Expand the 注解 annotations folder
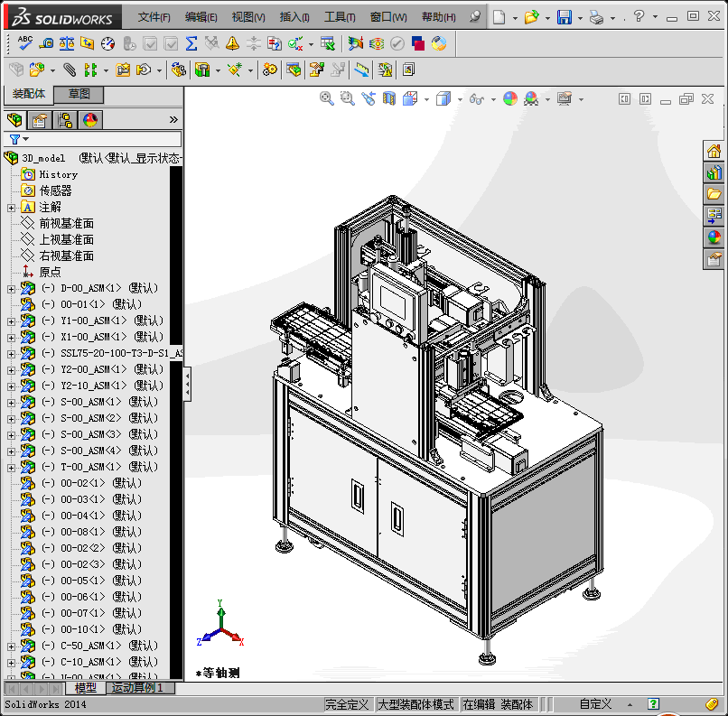 [x=11, y=207]
